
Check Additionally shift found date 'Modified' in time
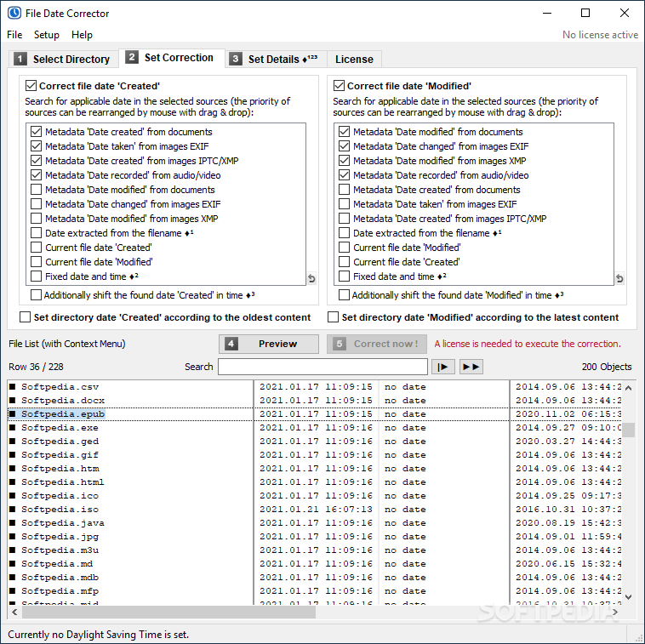coord(345,295)
